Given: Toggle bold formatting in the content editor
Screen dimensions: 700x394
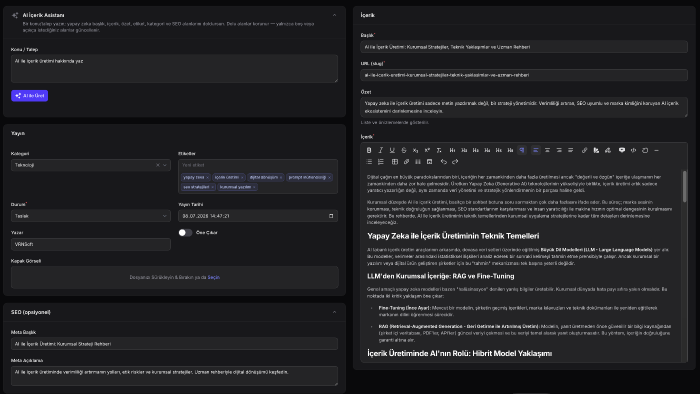Looking at the screenshot, I should pyautogui.click(x=369, y=150).
